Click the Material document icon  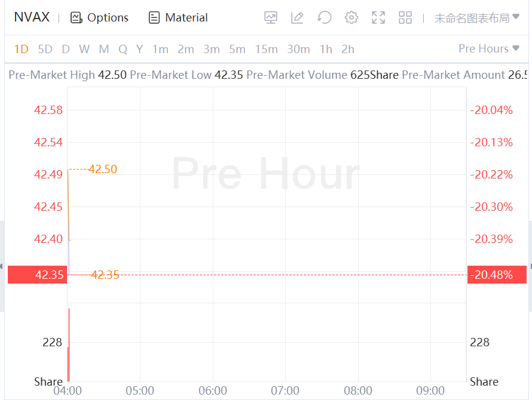154,18
